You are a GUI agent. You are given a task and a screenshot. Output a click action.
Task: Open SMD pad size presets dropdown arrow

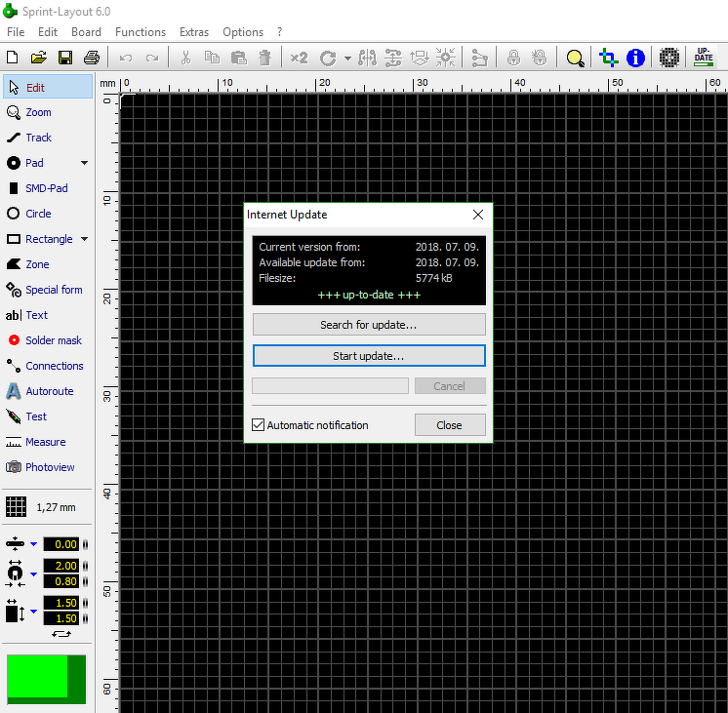33,612
